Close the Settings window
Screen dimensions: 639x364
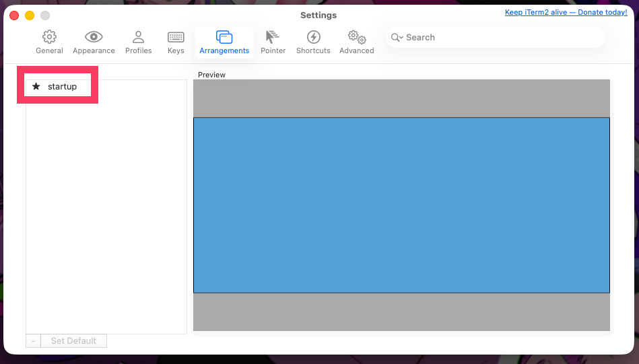click(x=14, y=15)
